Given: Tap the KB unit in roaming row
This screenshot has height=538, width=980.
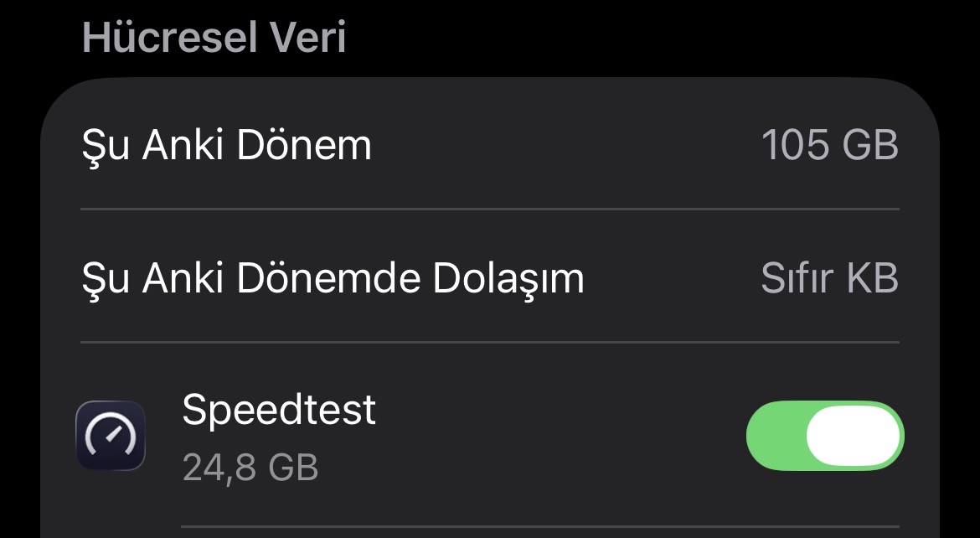Looking at the screenshot, I should pyautogui.click(x=869, y=278).
